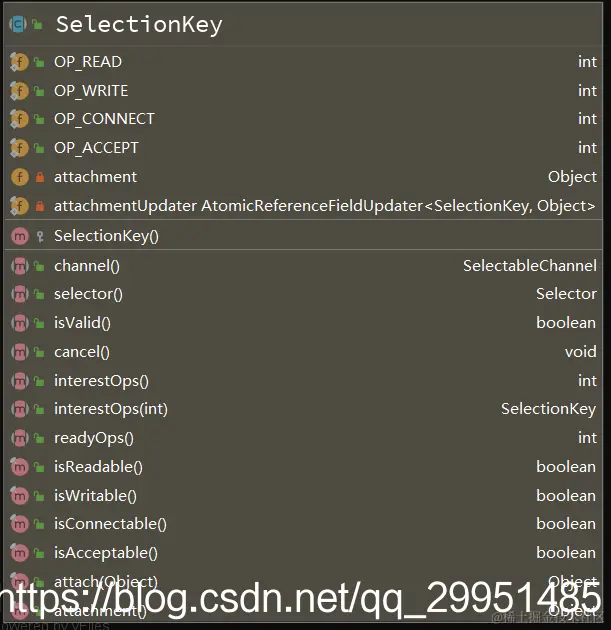The width and height of the screenshot is (611, 630).
Task: Click the field icon beside OP_WRITE
Action: coord(19,91)
